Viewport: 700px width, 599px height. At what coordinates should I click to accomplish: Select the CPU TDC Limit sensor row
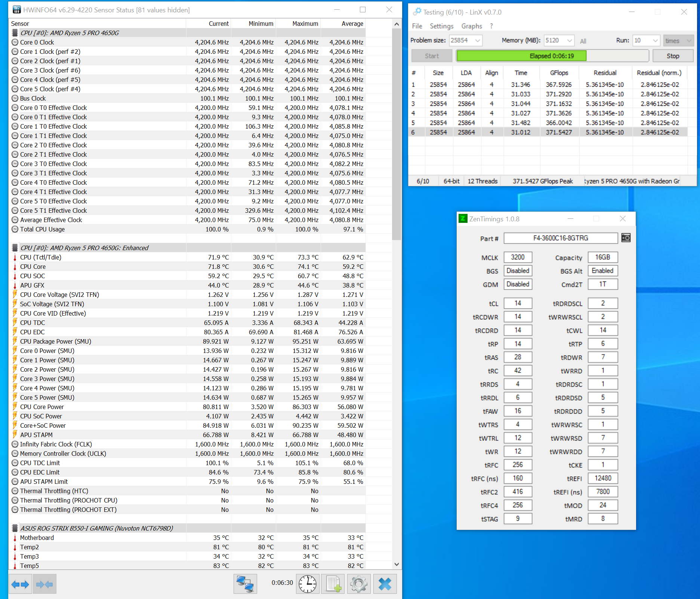[x=187, y=463]
